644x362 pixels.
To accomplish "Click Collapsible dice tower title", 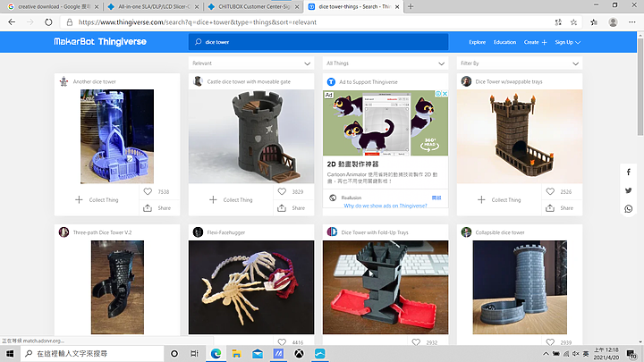I will click(x=500, y=232).
